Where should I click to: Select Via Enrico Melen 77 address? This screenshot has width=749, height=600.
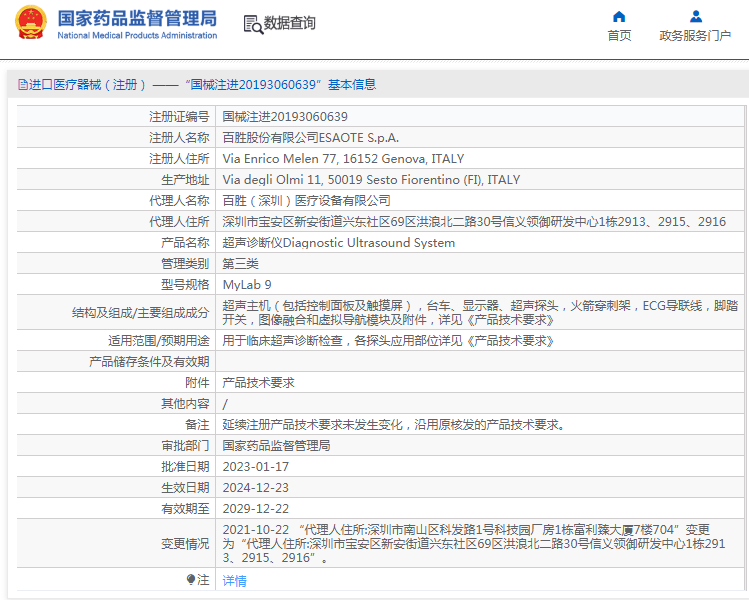343,159
